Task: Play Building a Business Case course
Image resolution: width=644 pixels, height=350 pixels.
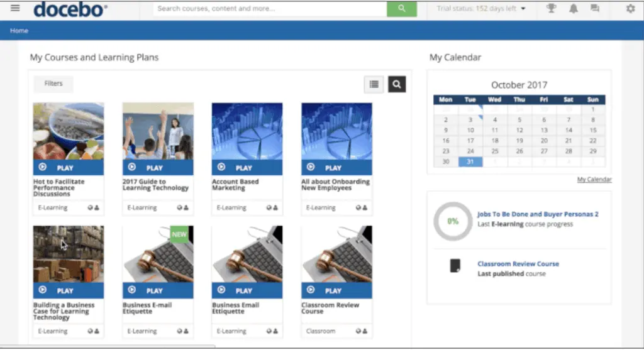Action: [68, 290]
